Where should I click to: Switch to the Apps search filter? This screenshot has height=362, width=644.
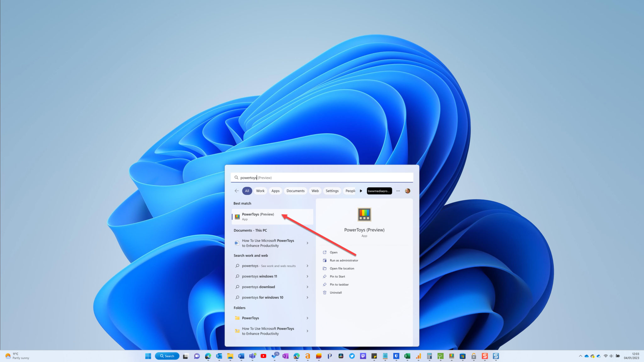pyautogui.click(x=275, y=191)
